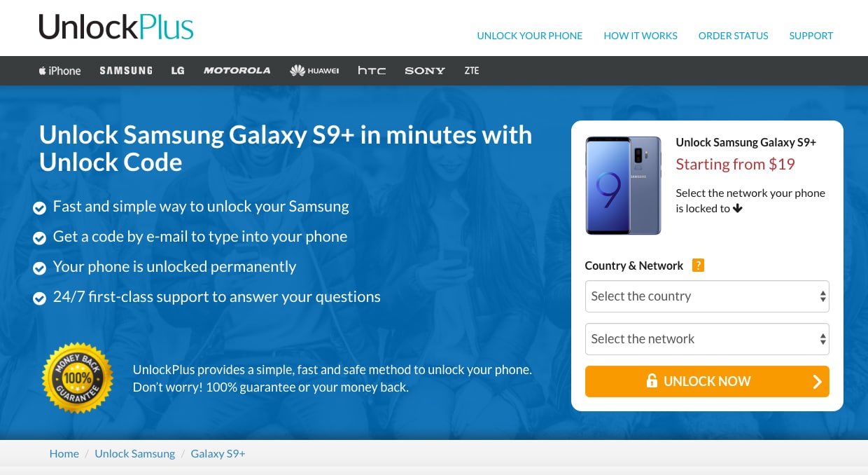
Task: Click the money back guarantee badge
Action: click(78, 378)
